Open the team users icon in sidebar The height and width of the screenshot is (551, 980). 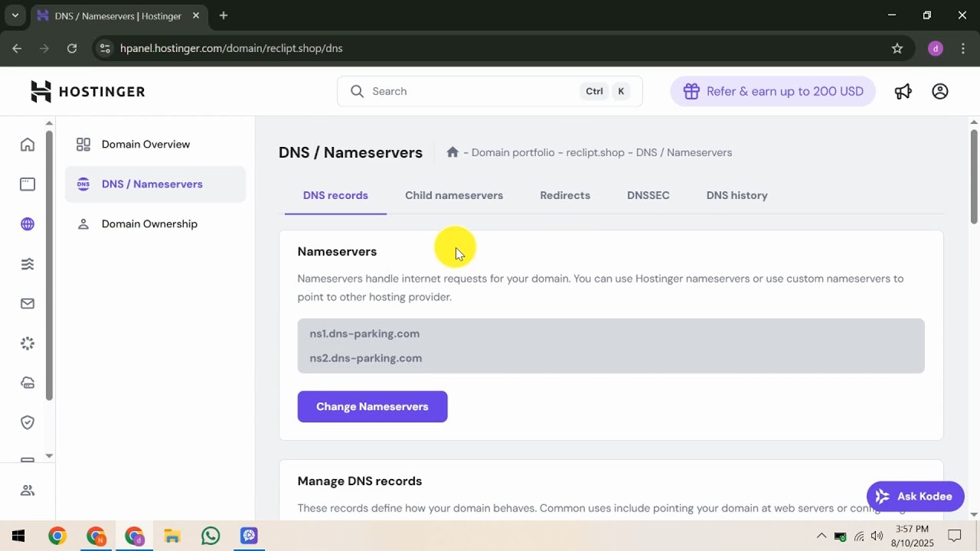(28, 491)
